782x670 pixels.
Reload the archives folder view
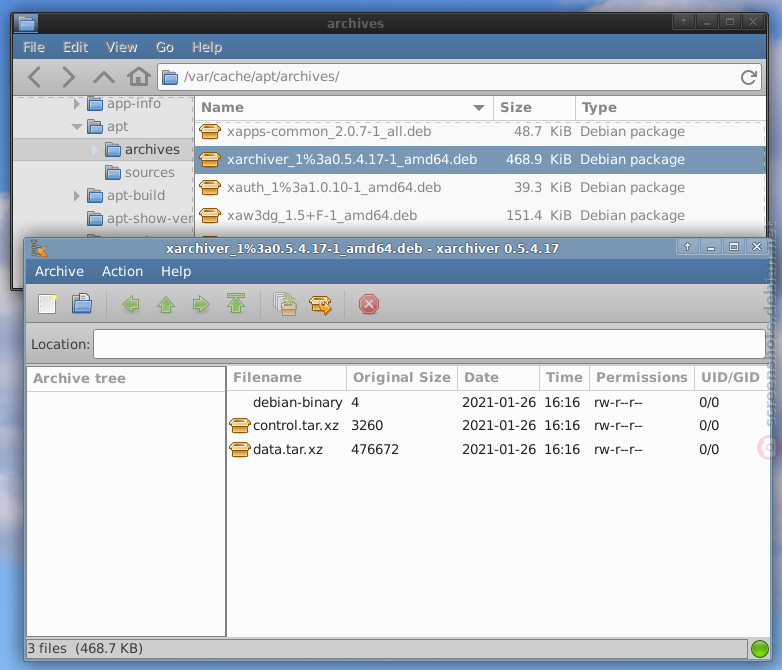click(x=749, y=77)
